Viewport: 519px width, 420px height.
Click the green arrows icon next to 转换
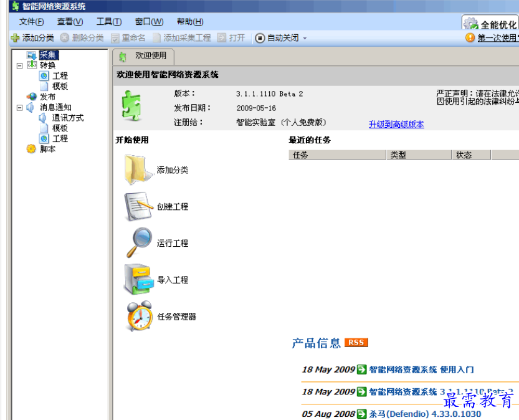pyautogui.click(x=32, y=65)
